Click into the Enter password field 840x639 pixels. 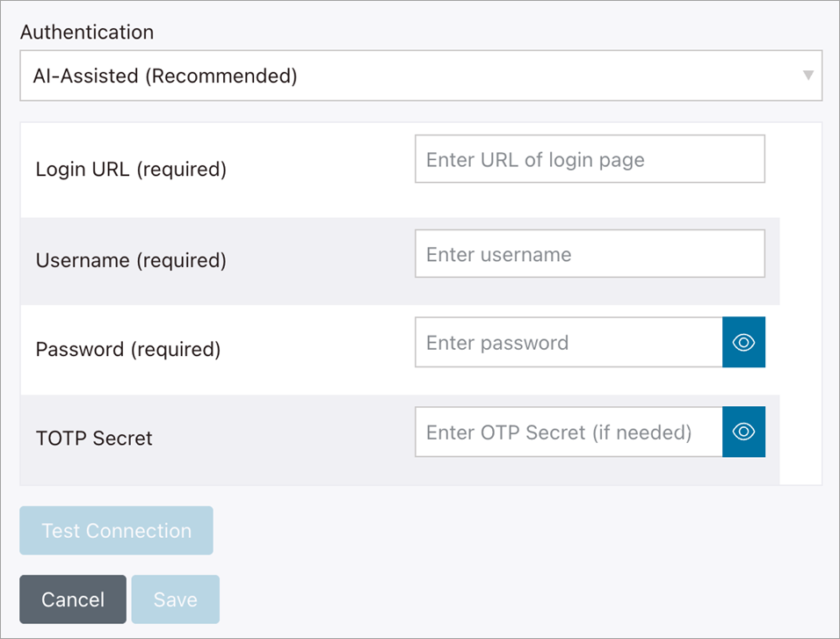coord(568,343)
